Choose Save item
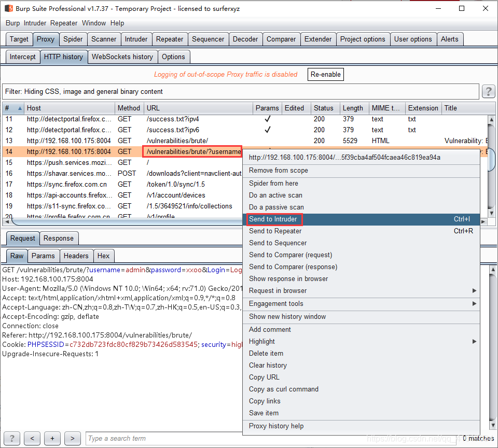Screen dimensions: 498x448 pos(361,413)
